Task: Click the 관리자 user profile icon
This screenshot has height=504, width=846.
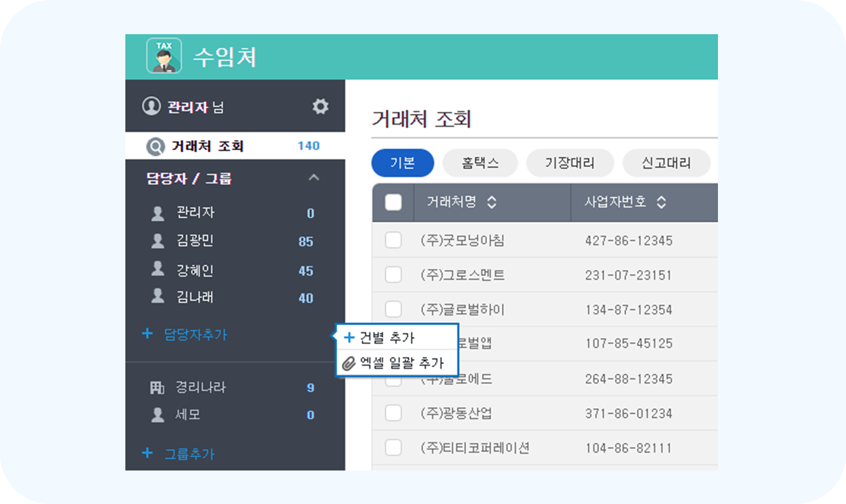Action: tap(152, 107)
